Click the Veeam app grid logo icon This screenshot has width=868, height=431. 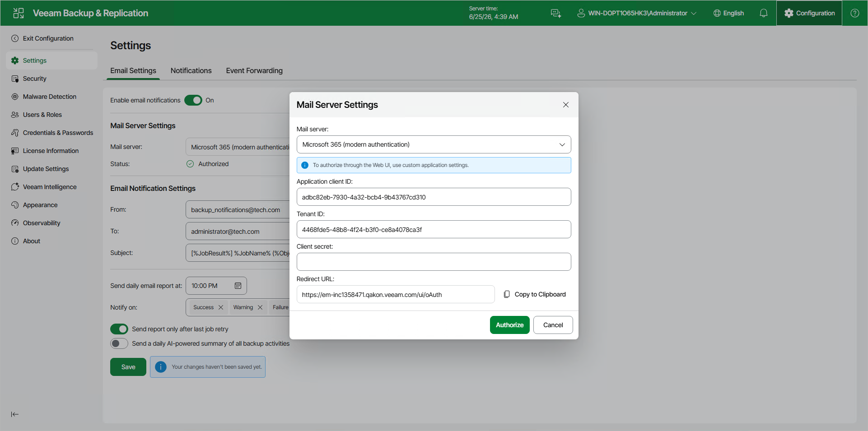point(19,13)
